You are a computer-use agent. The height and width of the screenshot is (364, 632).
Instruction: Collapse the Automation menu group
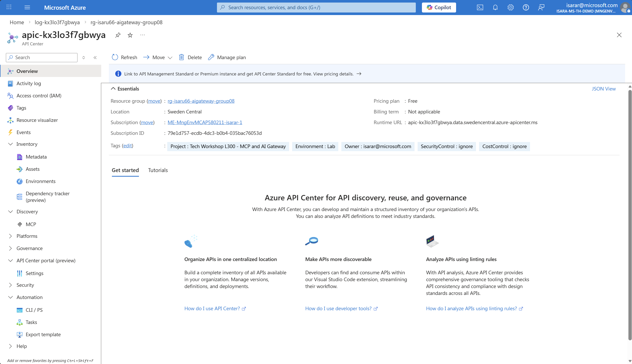click(x=10, y=297)
